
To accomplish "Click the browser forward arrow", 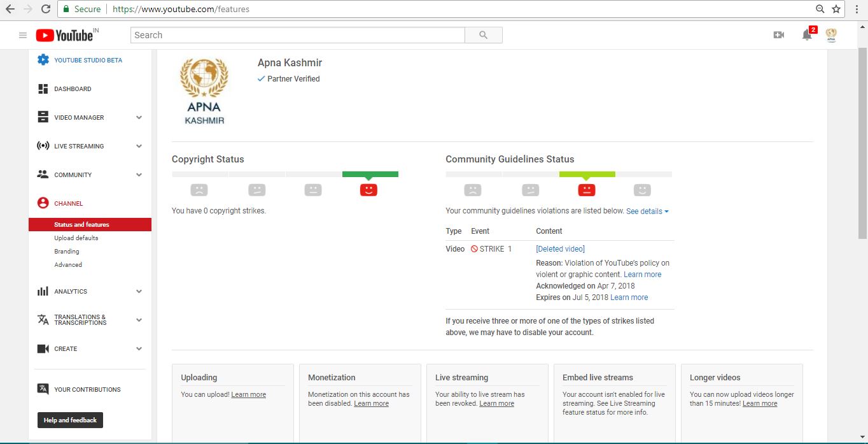I will [x=27, y=9].
